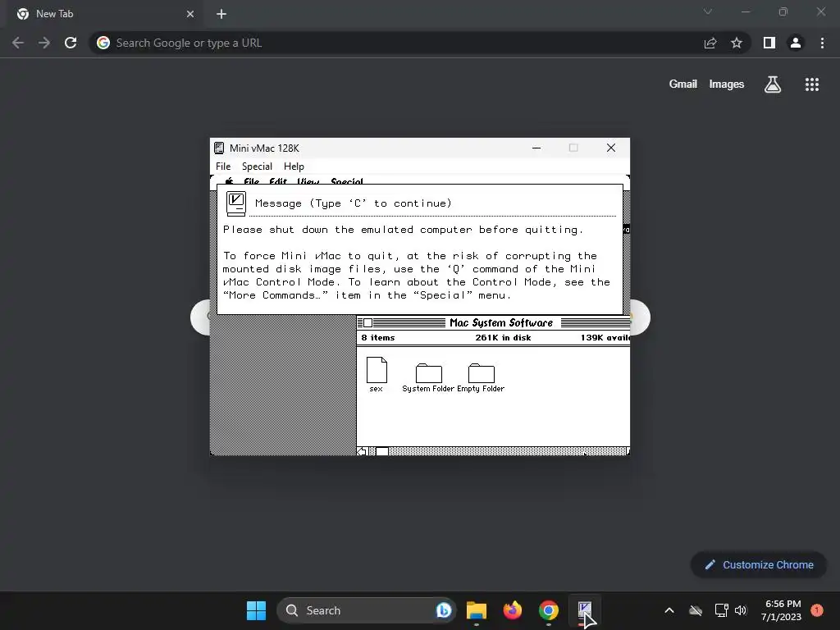
Task: Click the Customize Chrome button
Action: pyautogui.click(x=759, y=564)
